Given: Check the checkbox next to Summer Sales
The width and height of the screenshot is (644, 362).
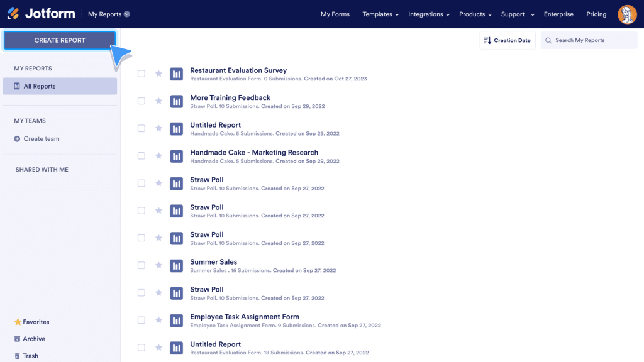Looking at the screenshot, I should click(141, 266).
